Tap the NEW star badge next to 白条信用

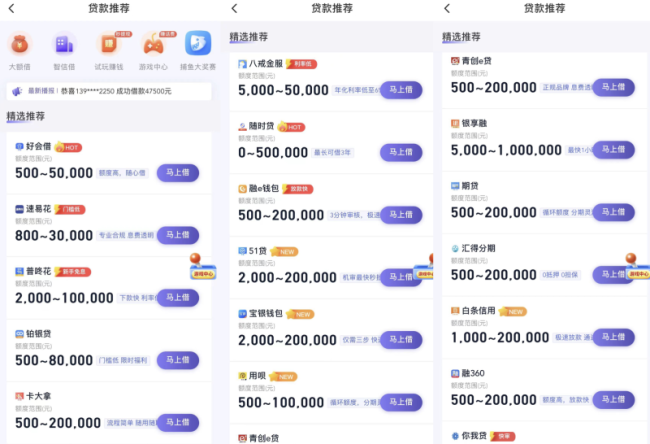(513, 311)
